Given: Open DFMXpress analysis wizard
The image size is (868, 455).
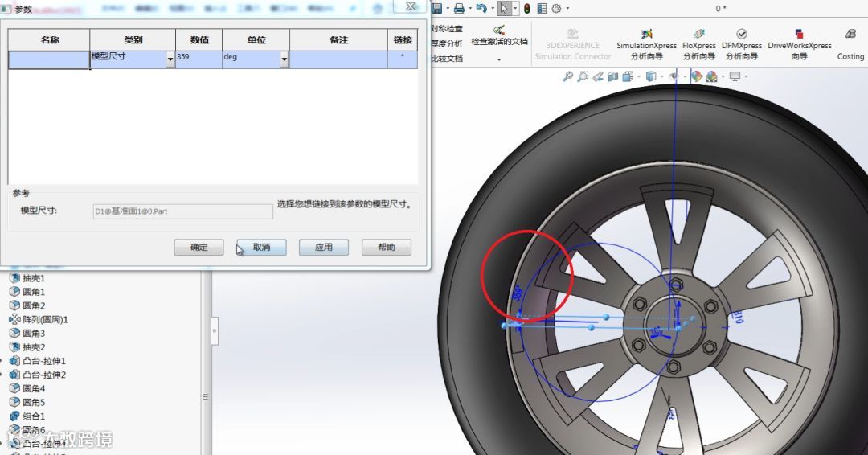Looking at the screenshot, I should coord(742,44).
